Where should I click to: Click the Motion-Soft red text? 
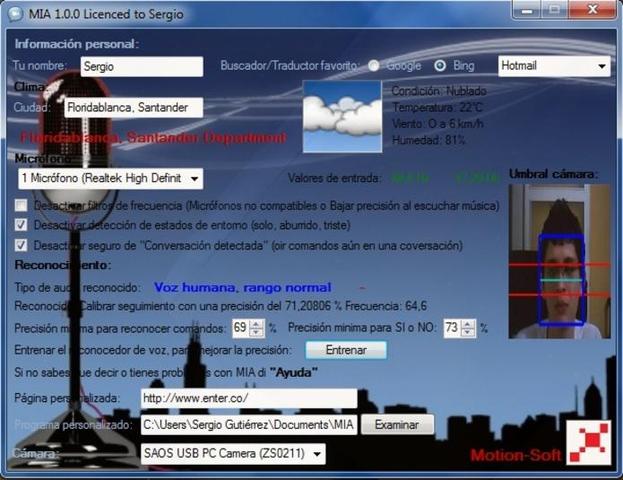pos(515,455)
